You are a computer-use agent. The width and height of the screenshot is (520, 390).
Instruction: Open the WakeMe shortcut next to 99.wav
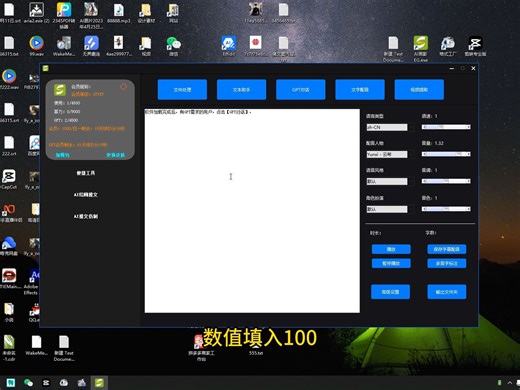64,46
